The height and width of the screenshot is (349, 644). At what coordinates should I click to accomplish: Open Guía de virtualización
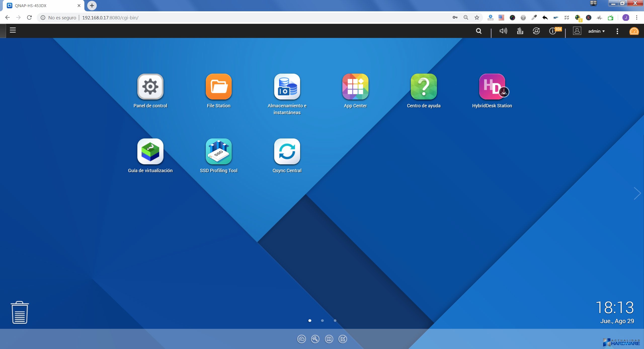click(x=150, y=152)
